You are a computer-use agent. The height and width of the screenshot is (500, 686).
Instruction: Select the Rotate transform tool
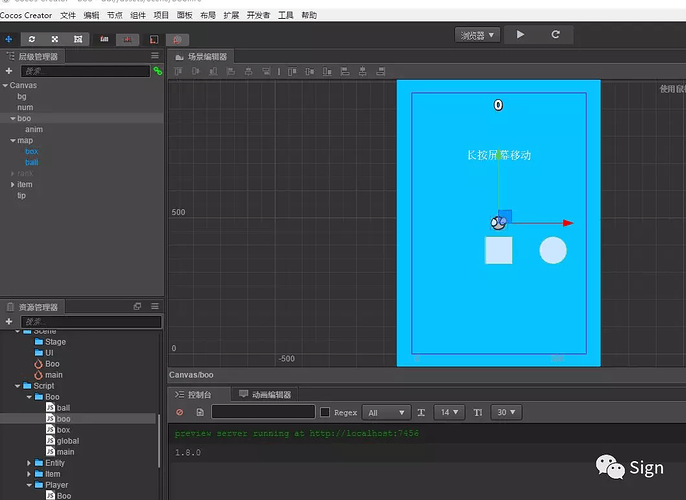pyautogui.click(x=29, y=38)
